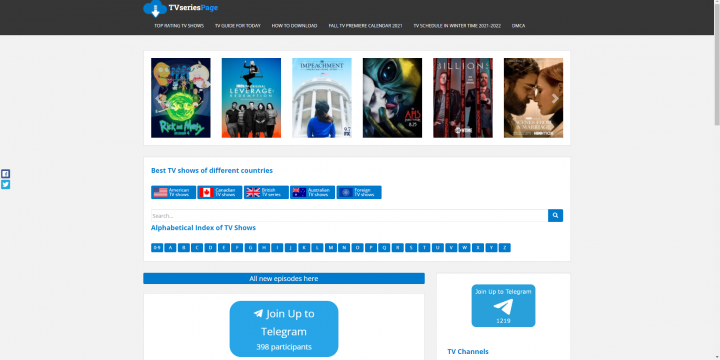The width and height of the screenshot is (720, 360).
Task: Focus the Search text field
Action: 349,215
